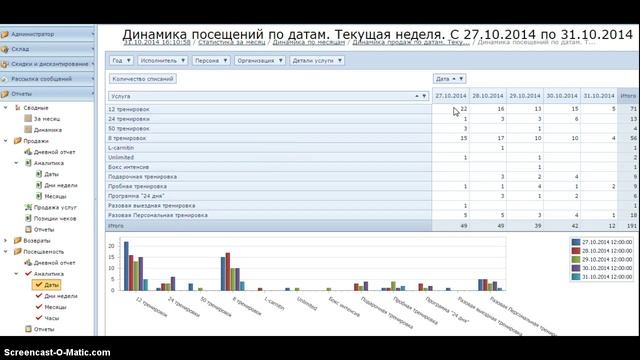Click the Разовая Персональная тренировка row label
Viewport: 640px width, 360px height.
158,215
